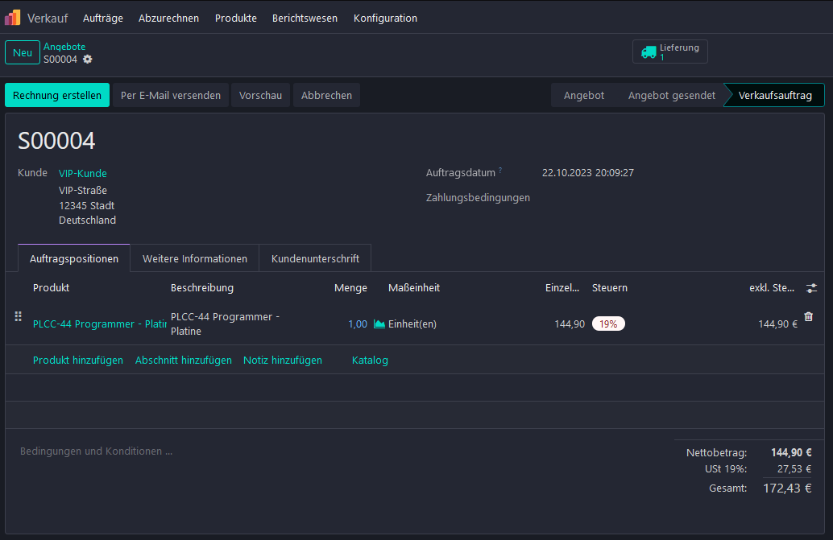Click Per E-Mail versenden button

(171, 95)
